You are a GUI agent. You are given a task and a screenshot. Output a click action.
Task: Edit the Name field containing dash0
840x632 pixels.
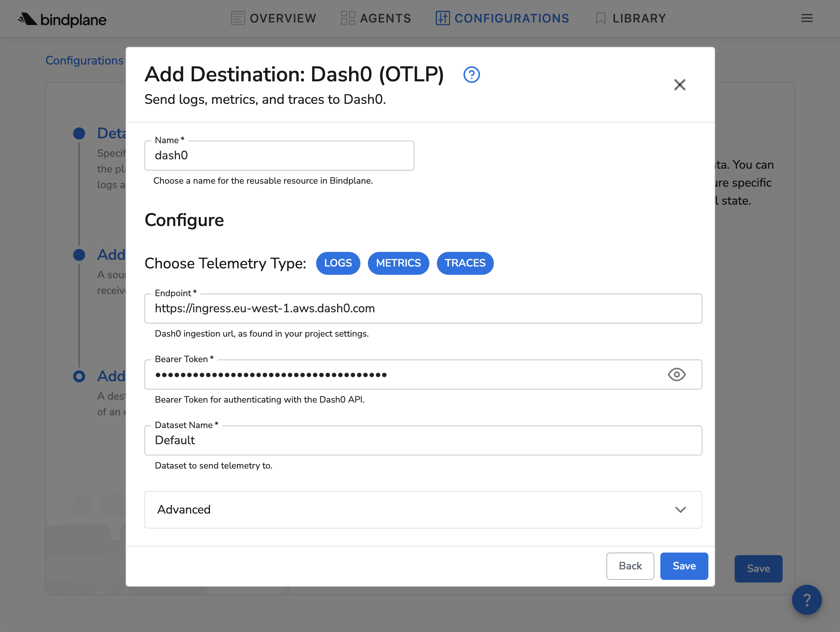tap(279, 156)
